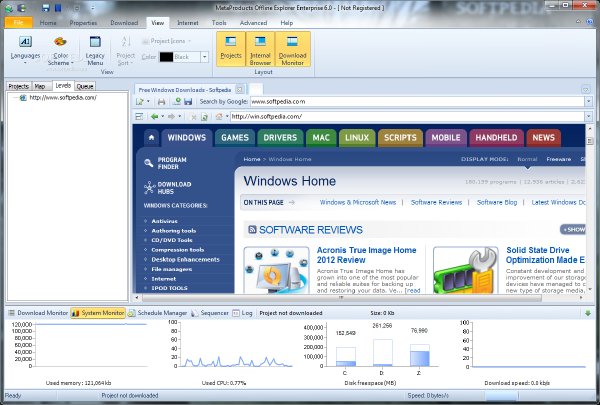The width and height of the screenshot is (600, 405).
Task: Open the quick access toolbar customize arrow
Action: click(93, 8)
